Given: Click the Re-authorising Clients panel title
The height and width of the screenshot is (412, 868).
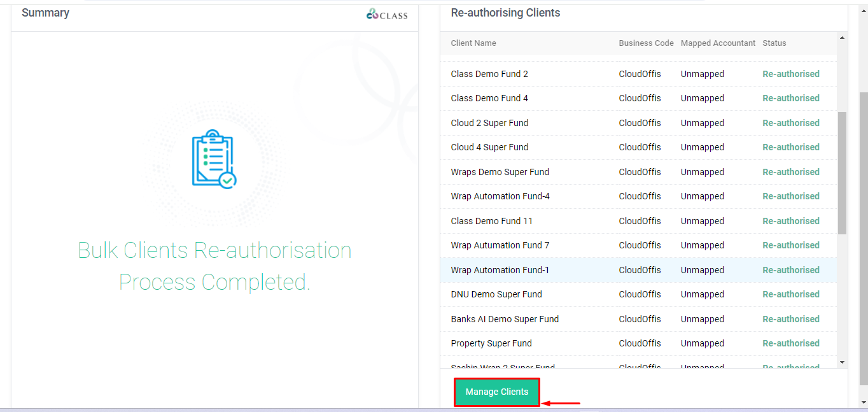Looking at the screenshot, I should click(x=505, y=13).
